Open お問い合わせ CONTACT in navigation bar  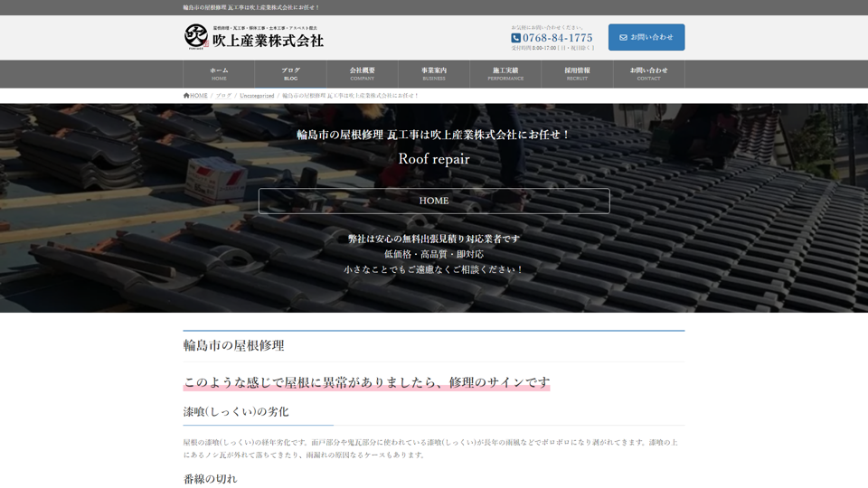click(648, 74)
